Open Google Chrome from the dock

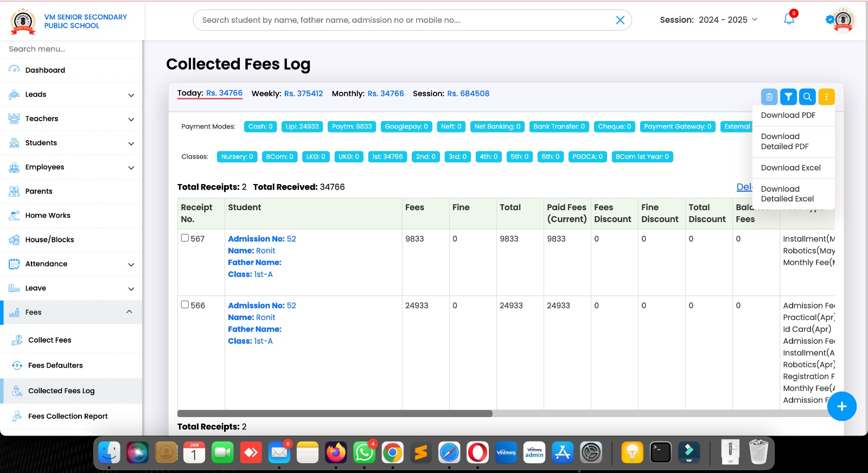[392, 452]
